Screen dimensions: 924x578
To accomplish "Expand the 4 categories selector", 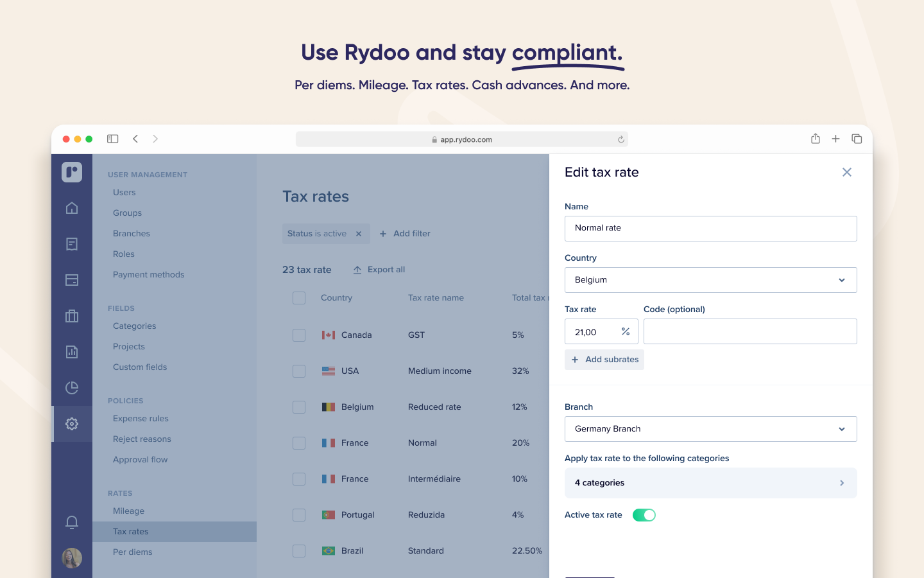I will (711, 482).
